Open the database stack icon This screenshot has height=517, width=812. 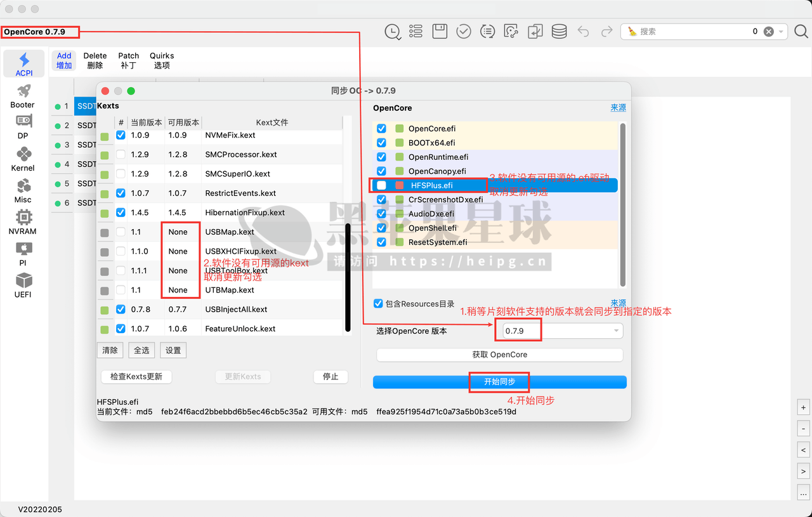(x=559, y=31)
